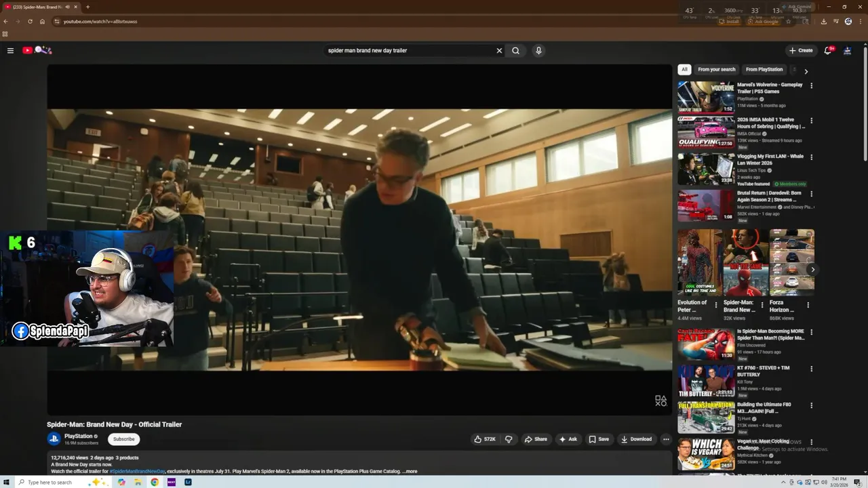The height and width of the screenshot is (488, 868).
Task: Open the browser downloads icon
Action: click(x=823, y=22)
